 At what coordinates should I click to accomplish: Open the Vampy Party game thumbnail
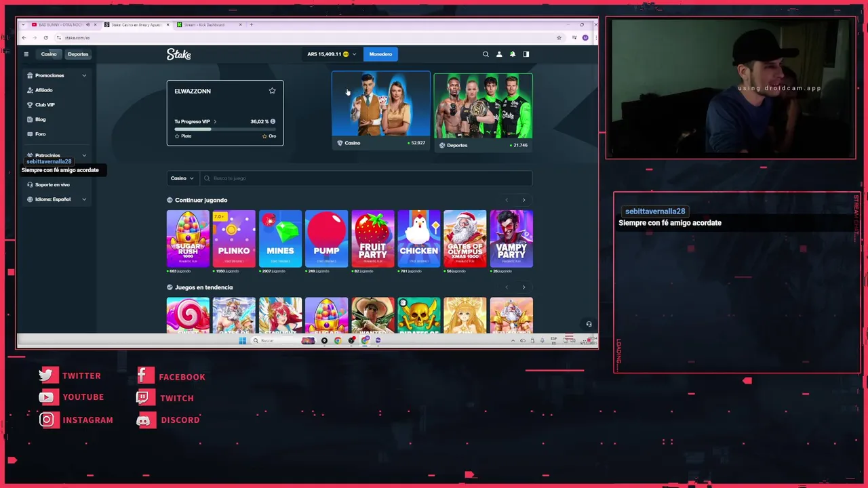511,239
